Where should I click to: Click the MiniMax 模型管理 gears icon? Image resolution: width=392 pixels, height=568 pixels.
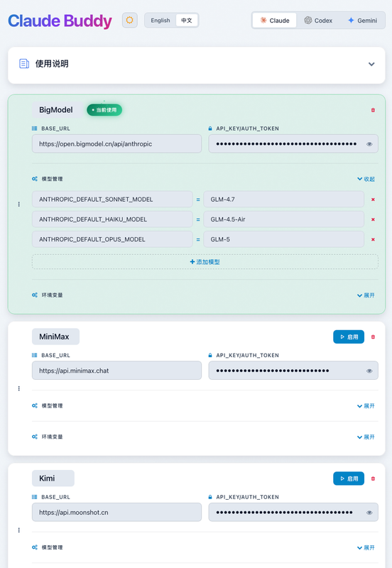[x=35, y=405]
